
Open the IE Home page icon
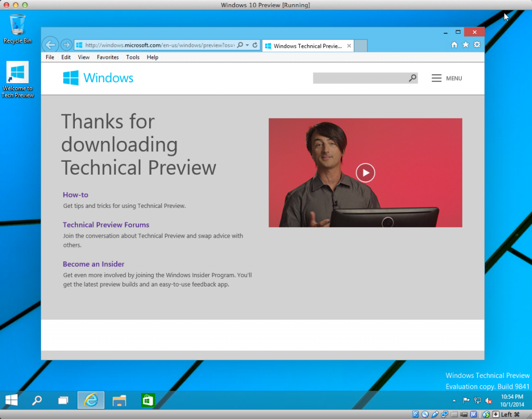click(454, 45)
